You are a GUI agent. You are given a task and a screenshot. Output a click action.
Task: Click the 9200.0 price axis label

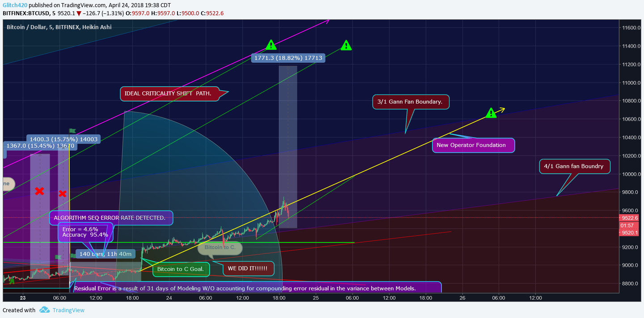(x=631, y=247)
